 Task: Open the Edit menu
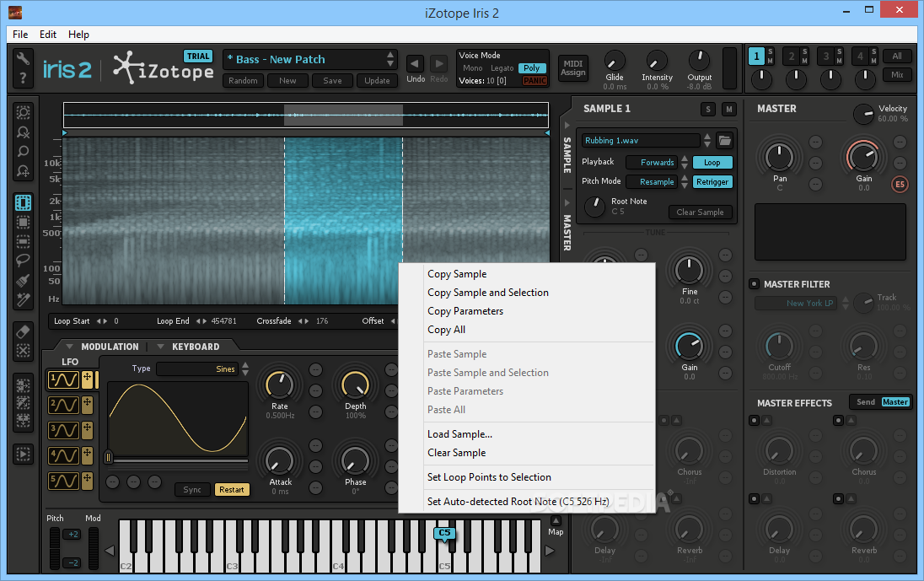click(48, 35)
